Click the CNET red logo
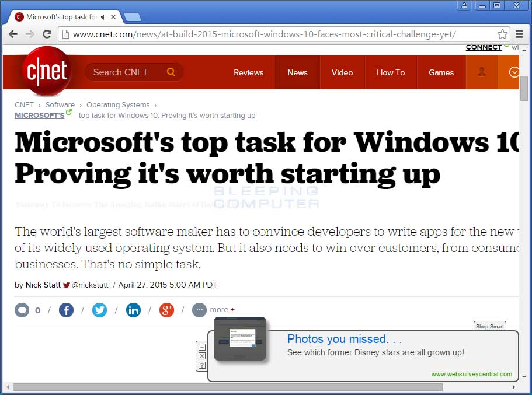This screenshot has width=532, height=395. pyautogui.click(x=47, y=71)
